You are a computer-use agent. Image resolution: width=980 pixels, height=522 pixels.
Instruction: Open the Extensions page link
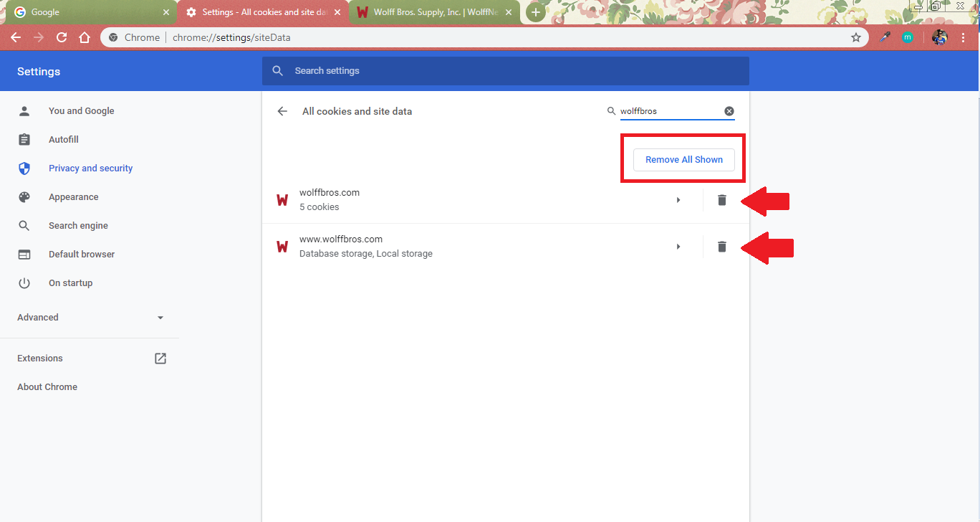pos(40,359)
